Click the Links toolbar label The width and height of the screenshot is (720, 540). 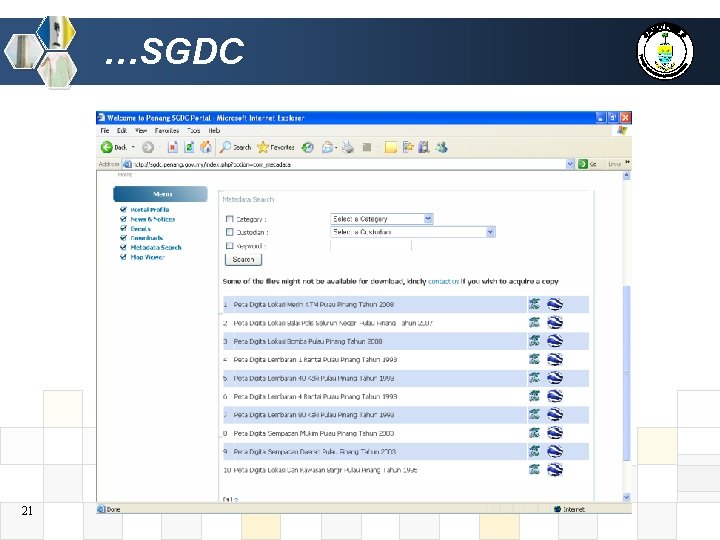coord(614,164)
